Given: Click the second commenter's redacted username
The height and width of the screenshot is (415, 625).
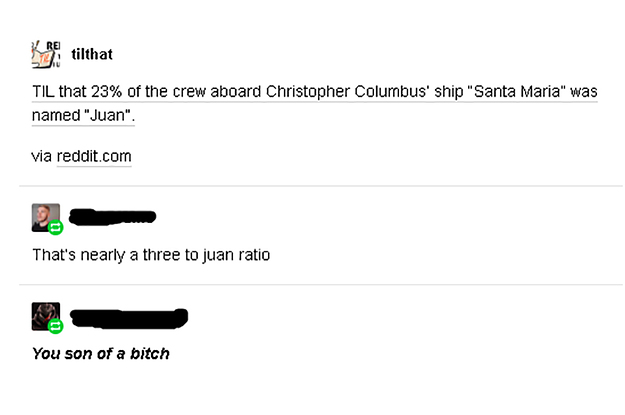Looking at the screenshot, I should tap(130, 318).
